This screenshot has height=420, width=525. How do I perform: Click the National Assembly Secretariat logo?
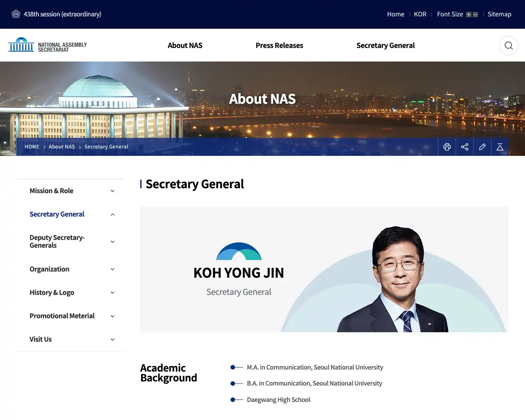pos(48,45)
